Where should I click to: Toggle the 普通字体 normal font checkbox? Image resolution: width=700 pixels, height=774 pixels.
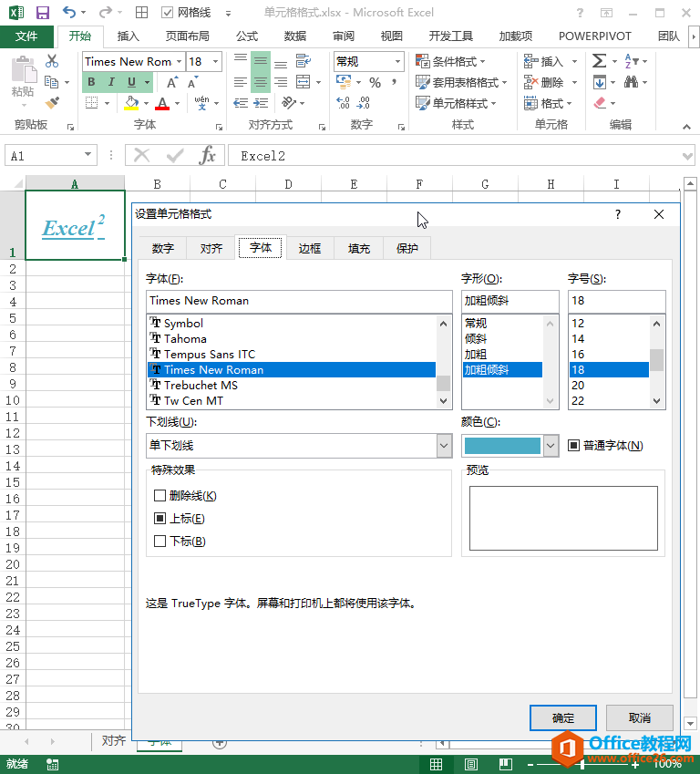coord(574,446)
